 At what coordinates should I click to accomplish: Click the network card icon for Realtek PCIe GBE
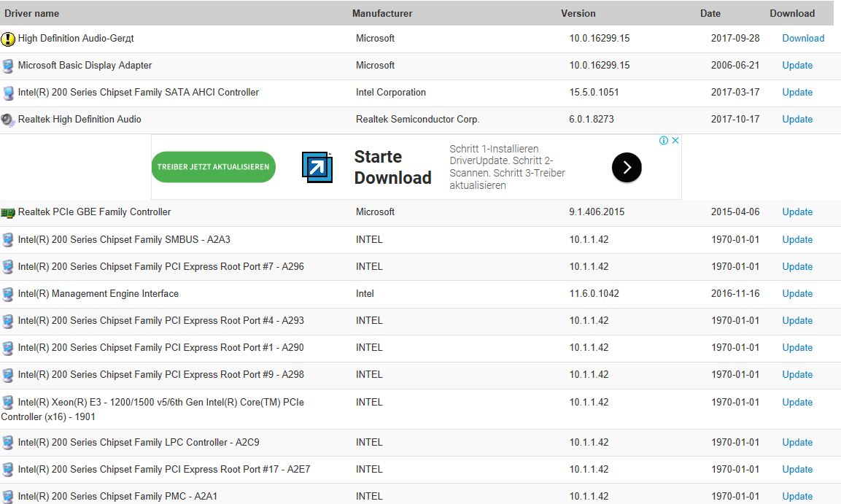pyautogui.click(x=8, y=213)
